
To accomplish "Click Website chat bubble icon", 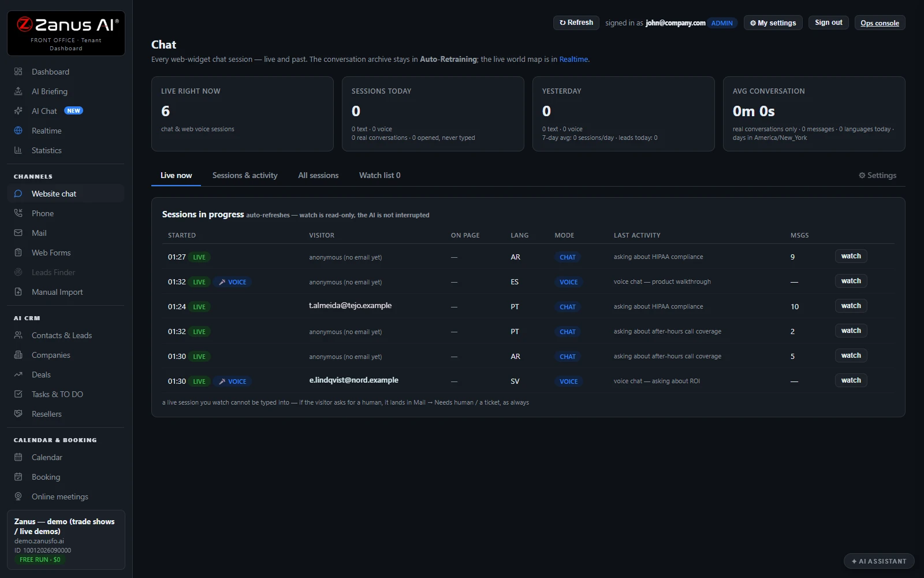I will 18,194.
